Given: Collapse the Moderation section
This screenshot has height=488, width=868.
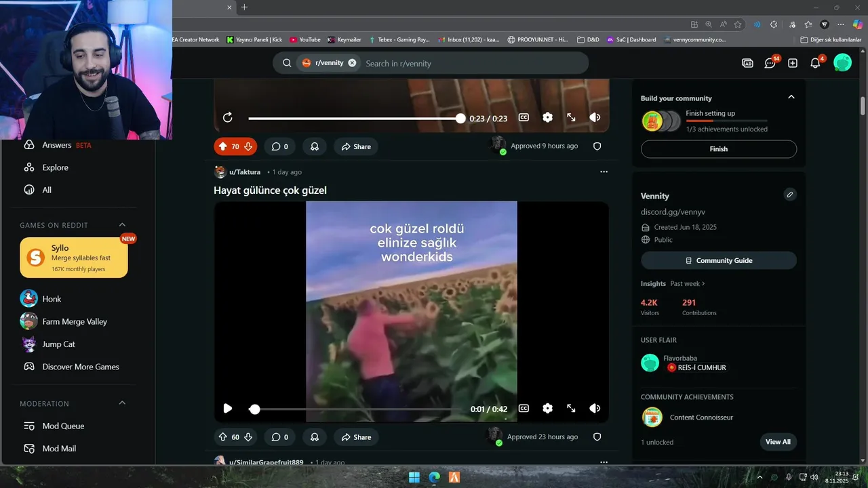Looking at the screenshot, I should click(x=122, y=403).
